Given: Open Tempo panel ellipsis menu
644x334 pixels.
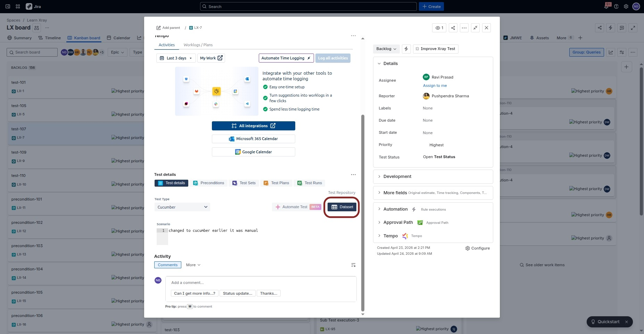Looking at the screenshot, I should (x=353, y=36).
